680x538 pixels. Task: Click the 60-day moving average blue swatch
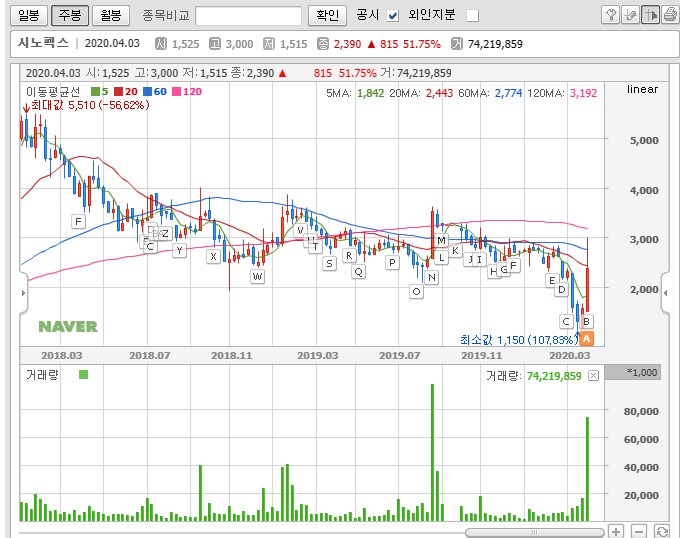click(x=147, y=91)
